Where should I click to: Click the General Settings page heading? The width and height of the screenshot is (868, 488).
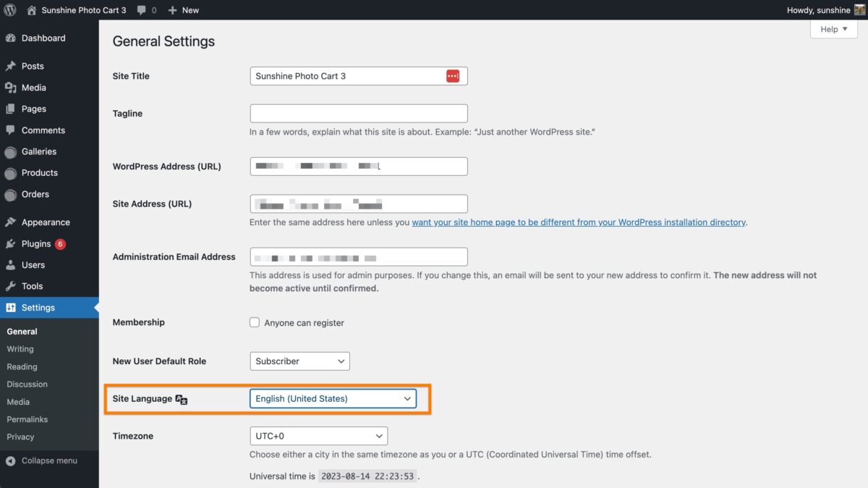163,42
